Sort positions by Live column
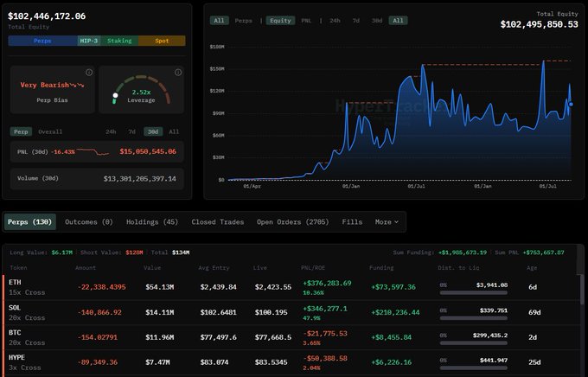Viewport: 588px width, 377px height. pyautogui.click(x=260, y=267)
